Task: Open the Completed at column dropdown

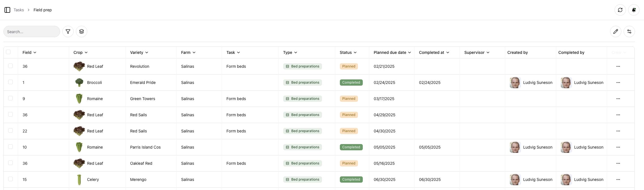Action: point(434,52)
